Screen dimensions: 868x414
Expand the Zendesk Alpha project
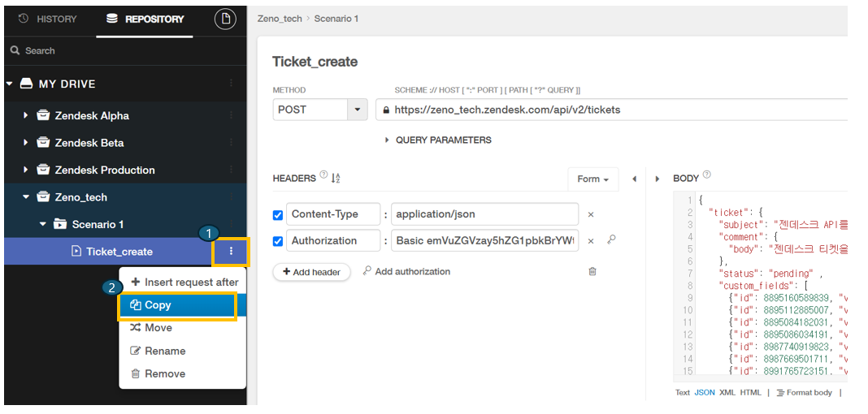point(25,115)
